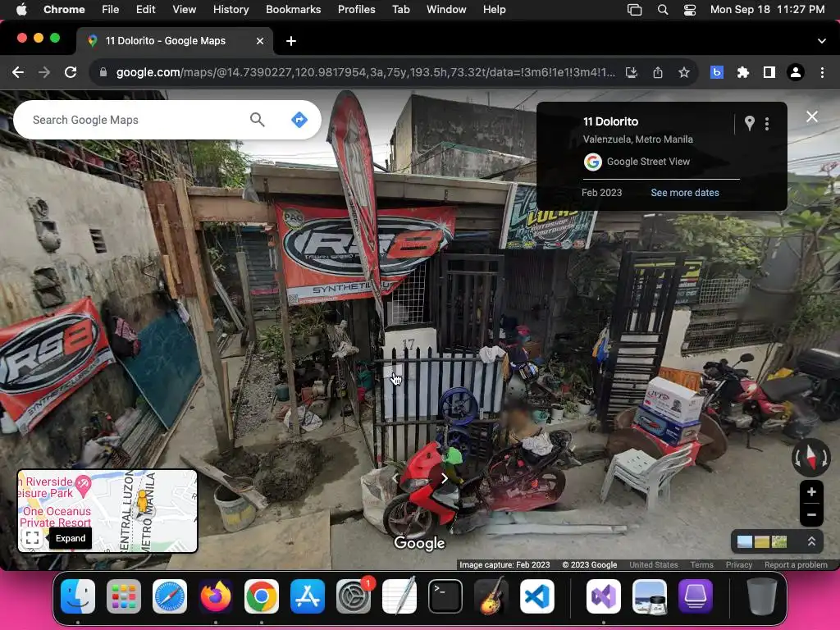Click the Pegman on the mini map
The width and height of the screenshot is (840, 630).
142,501
